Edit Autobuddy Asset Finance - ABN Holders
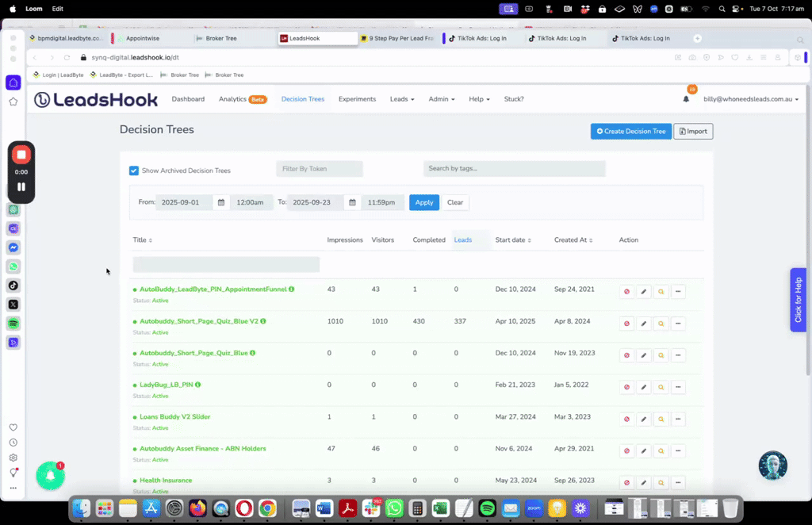This screenshot has width=812, height=525. tap(644, 451)
